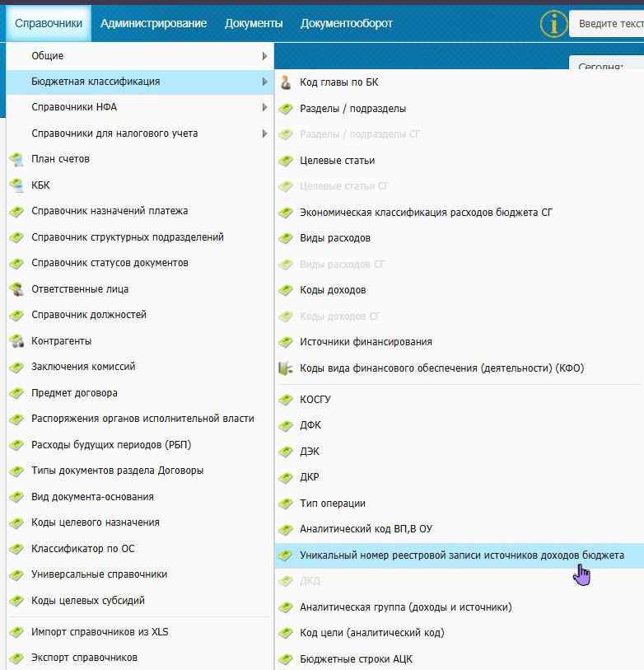Open the Справочники top menu
The image size is (644, 670).
coord(49,23)
